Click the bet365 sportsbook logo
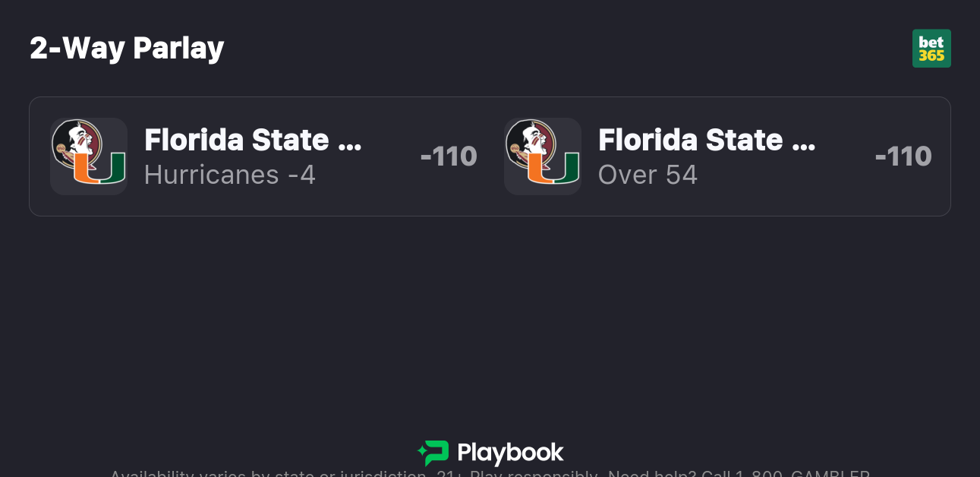The height and width of the screenshot is (477, 980). (x=931, y=49)
